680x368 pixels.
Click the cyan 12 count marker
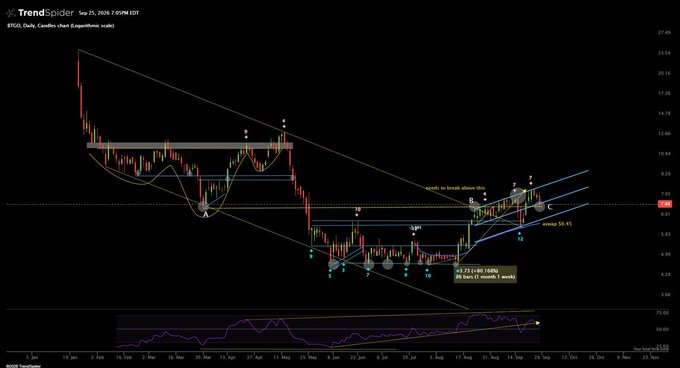coord(520,239)
